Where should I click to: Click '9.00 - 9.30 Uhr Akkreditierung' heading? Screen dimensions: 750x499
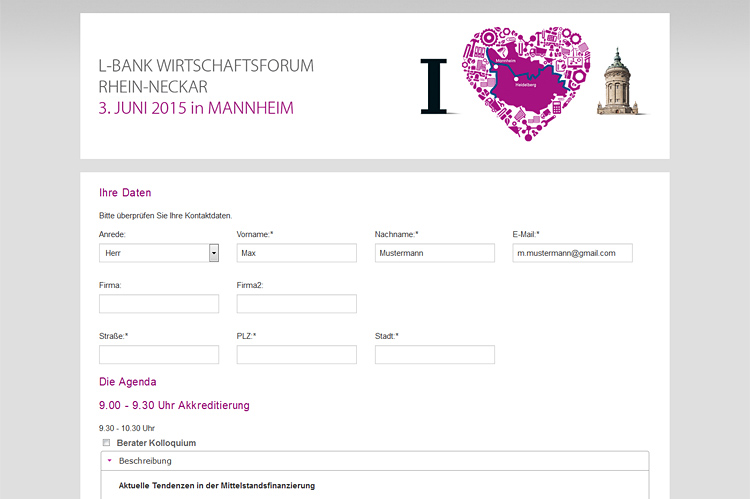click(x=174, y=405)
